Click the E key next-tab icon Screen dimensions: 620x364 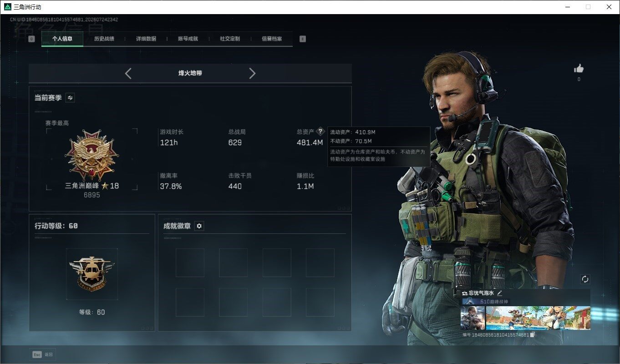click(303, 39)
